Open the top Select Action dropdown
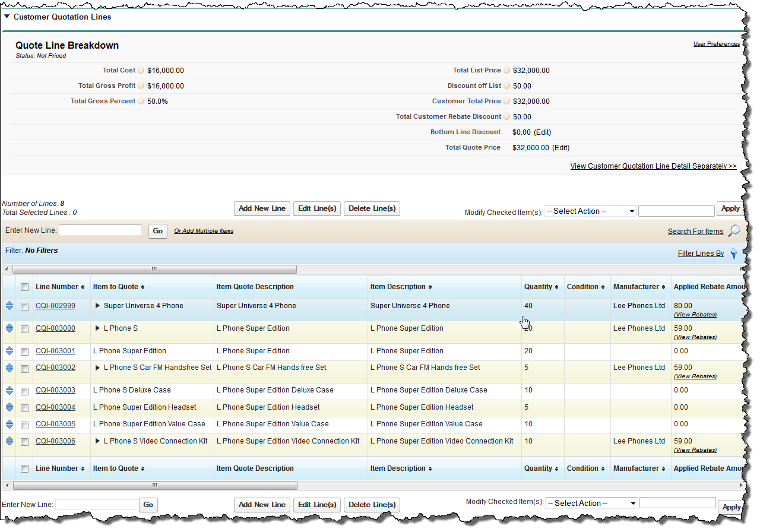Image resolution: width=760 pixels, height=532 pixels. pos(591,211)
